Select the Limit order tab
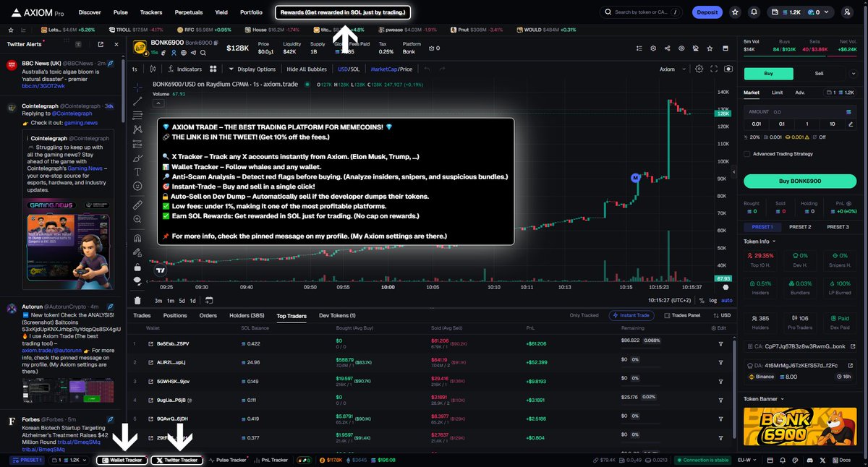Viewport: 868px width, 467px height. click(777, 93)
